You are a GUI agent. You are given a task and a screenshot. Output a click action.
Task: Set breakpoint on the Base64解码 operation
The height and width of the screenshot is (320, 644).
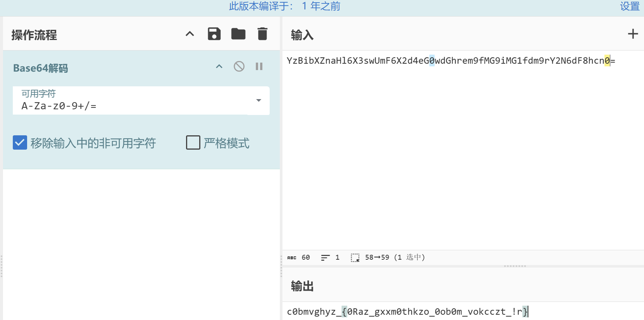pyautogui.click(x=259, y=67)
